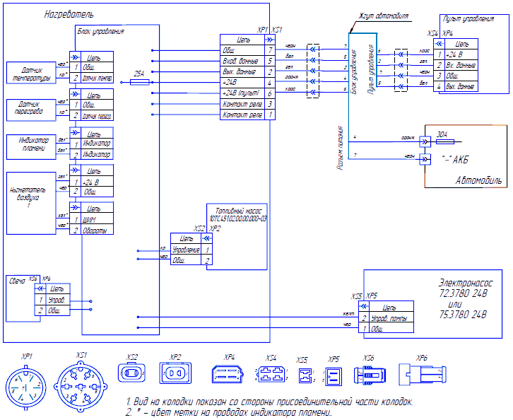Click the "Управ. помпы" row
The image size is (513, 420).
386,318
